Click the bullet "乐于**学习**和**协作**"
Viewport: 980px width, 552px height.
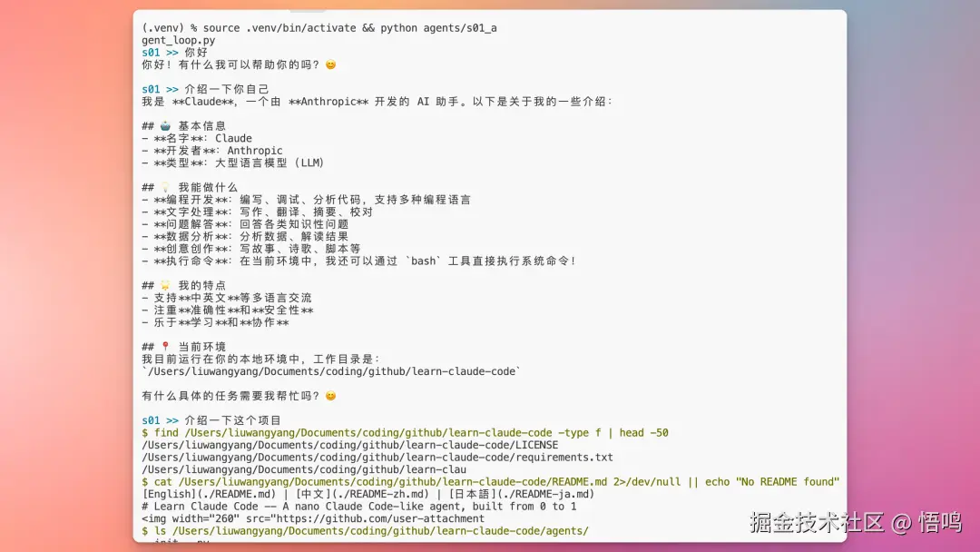tap(216, 322)
